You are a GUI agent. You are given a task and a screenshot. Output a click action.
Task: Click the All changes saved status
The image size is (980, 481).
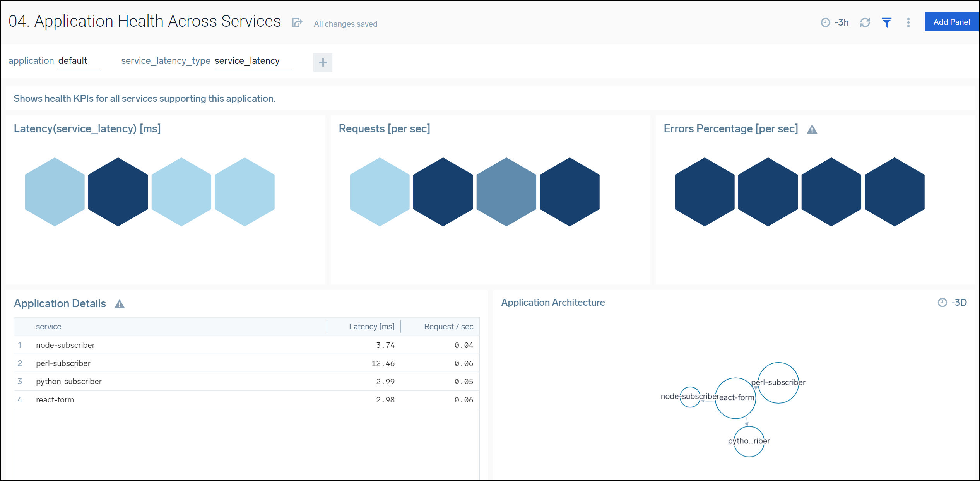(x=345, y=24)
